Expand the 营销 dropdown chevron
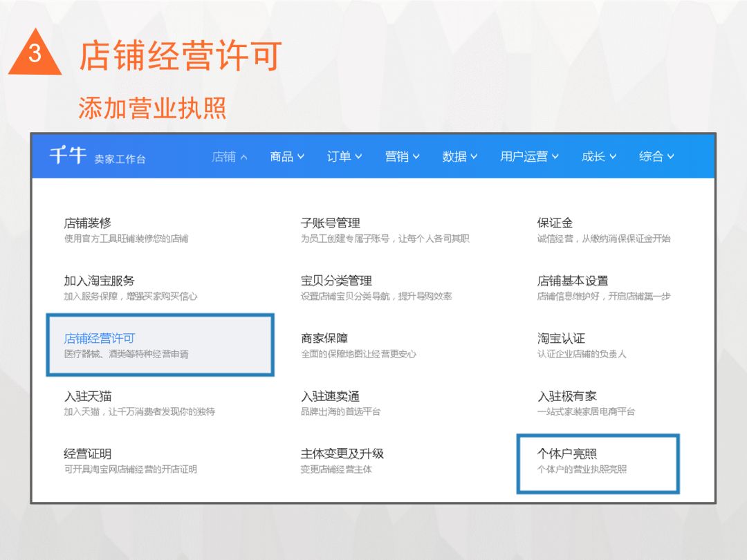Screen dimensions: 747x560 [416, 156]
